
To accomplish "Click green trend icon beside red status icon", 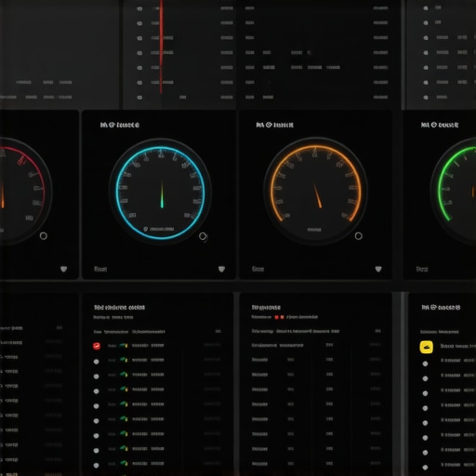I will click(124, 345).
